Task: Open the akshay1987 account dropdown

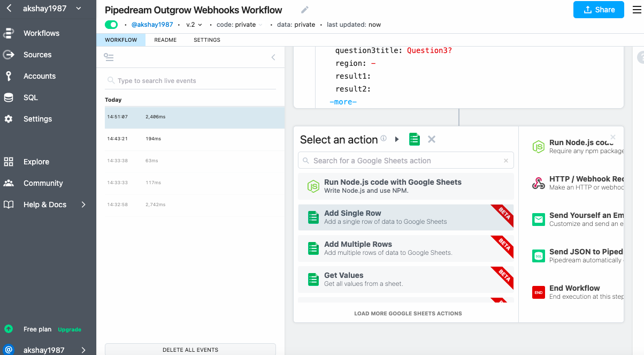Action: click(x=52, y=8)
